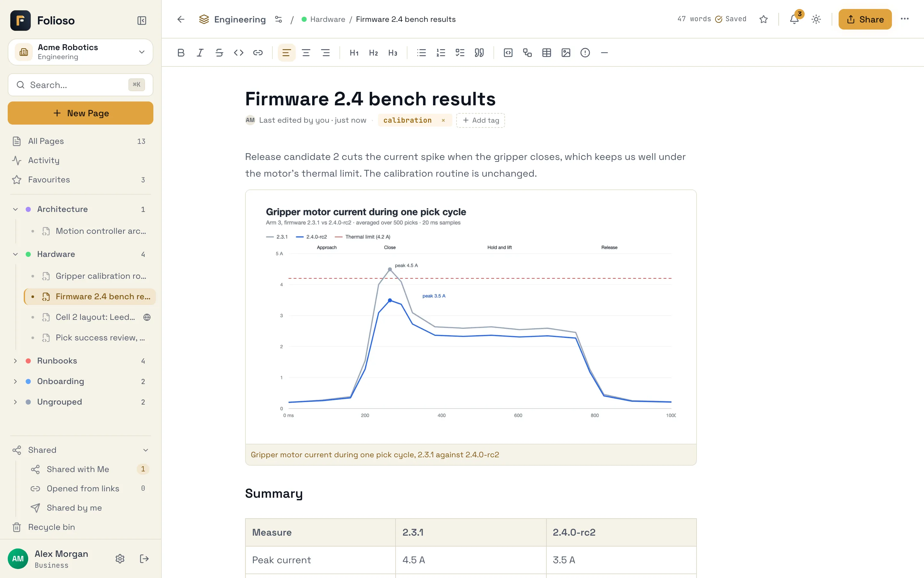
Task: Insert a horizontal divider line
Action: (x=604, y=53)
